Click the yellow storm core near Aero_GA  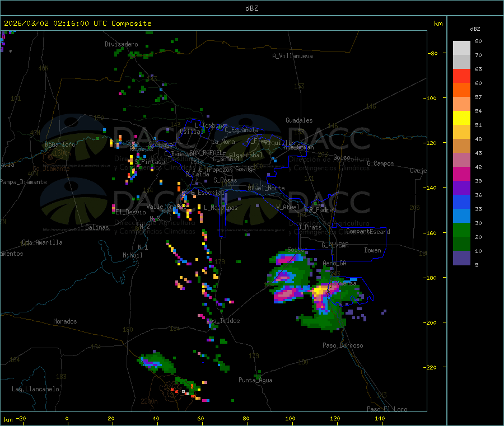click(x=320, y=291)
